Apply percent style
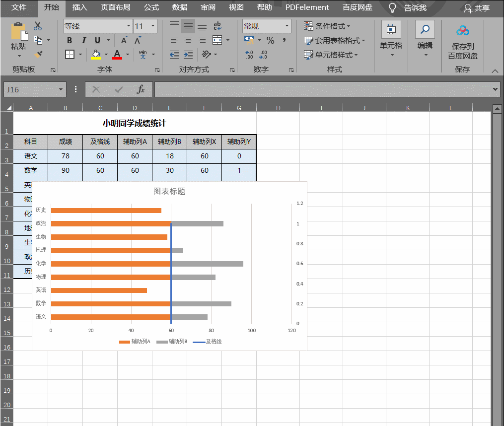Image resolution: width=504 pixels, height=426 pixels. click(271, 41)
